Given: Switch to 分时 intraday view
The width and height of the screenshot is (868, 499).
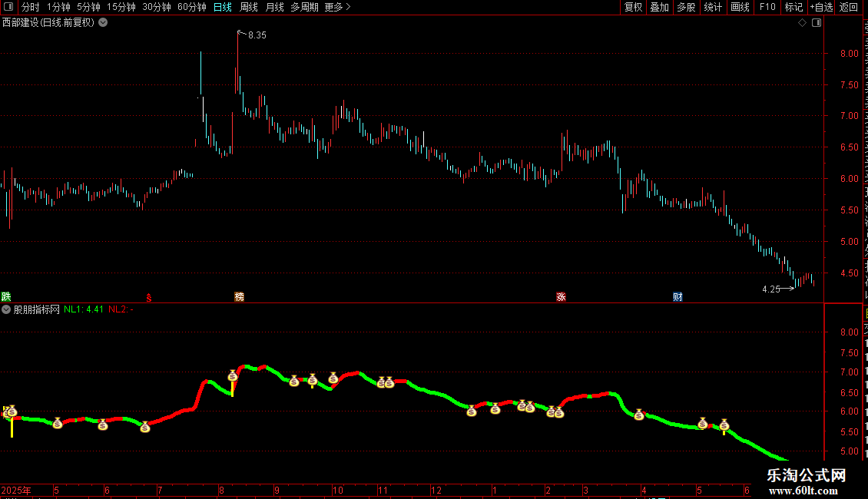Looking at the screenshot, I should pyautogui.click(x=31, y=7).
